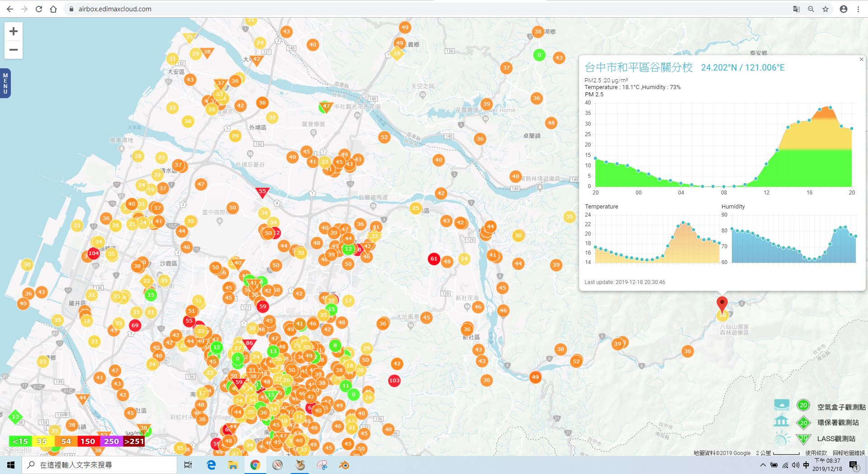Screen dimensions: 868x474
Task: Select red triangle LASS marker 86
Action: pyautogui.click(x=249, y=344)
